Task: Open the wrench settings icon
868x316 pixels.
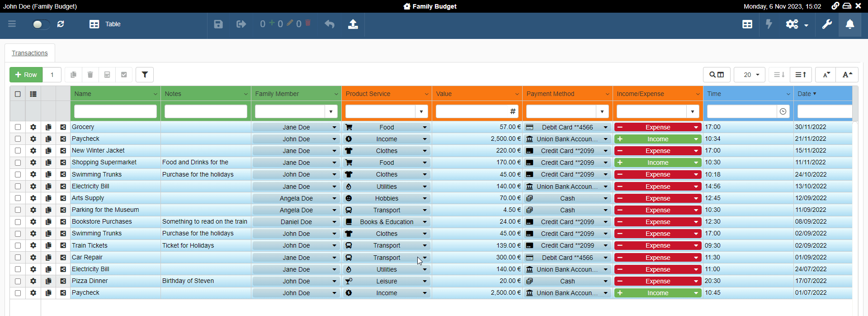Action: [x=827, y=24]
